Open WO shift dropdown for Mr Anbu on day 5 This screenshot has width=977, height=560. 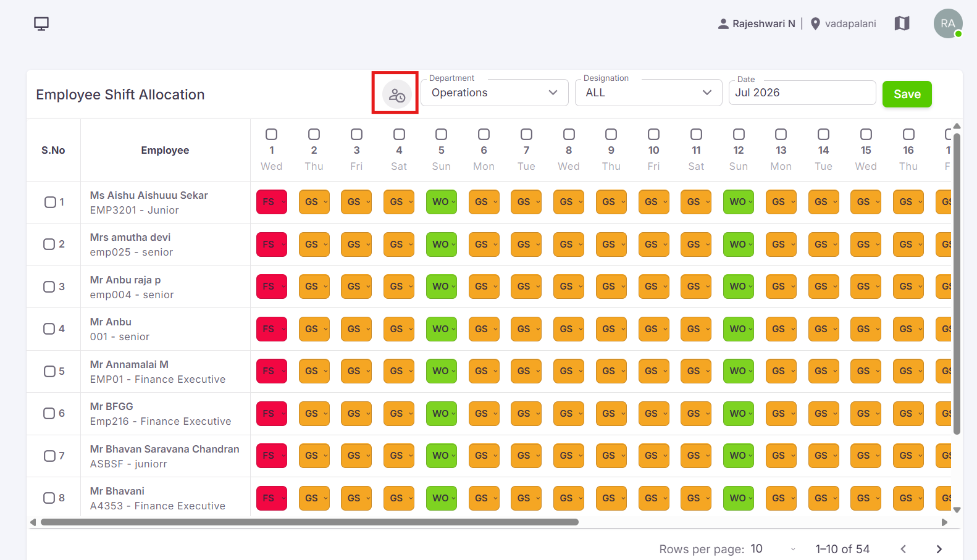442,329
